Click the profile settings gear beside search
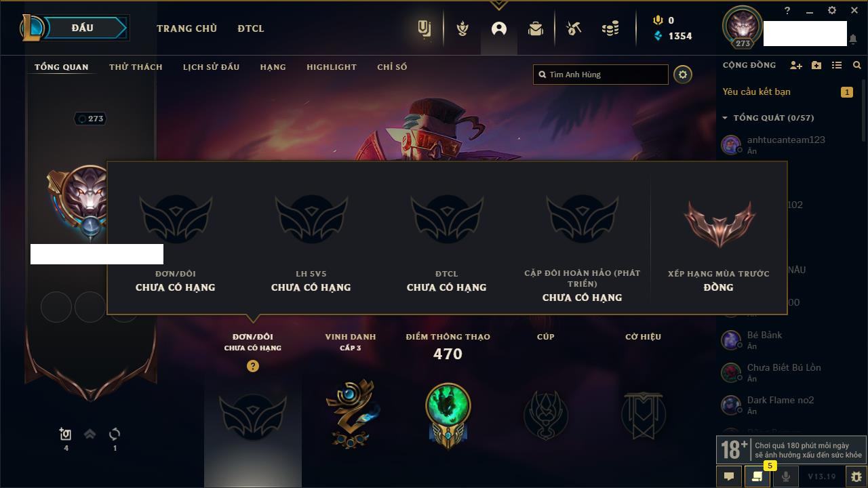The image size is (868, 488). pos(683,75)
